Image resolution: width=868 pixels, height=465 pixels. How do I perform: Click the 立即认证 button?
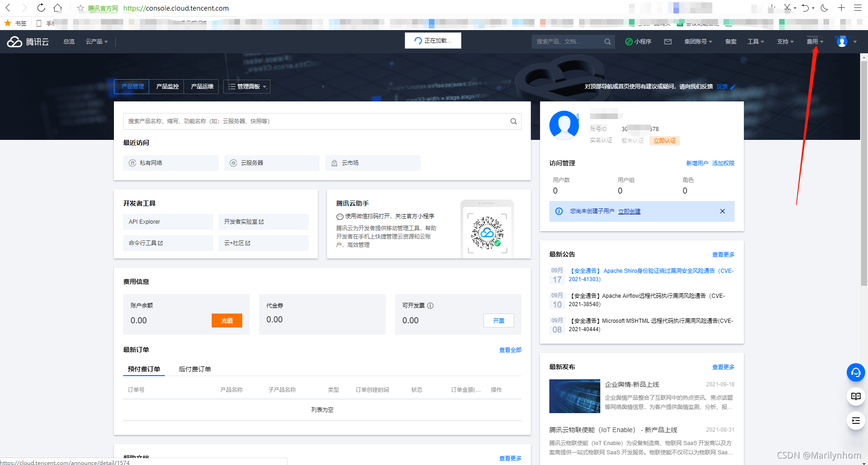tap(665, 141)
